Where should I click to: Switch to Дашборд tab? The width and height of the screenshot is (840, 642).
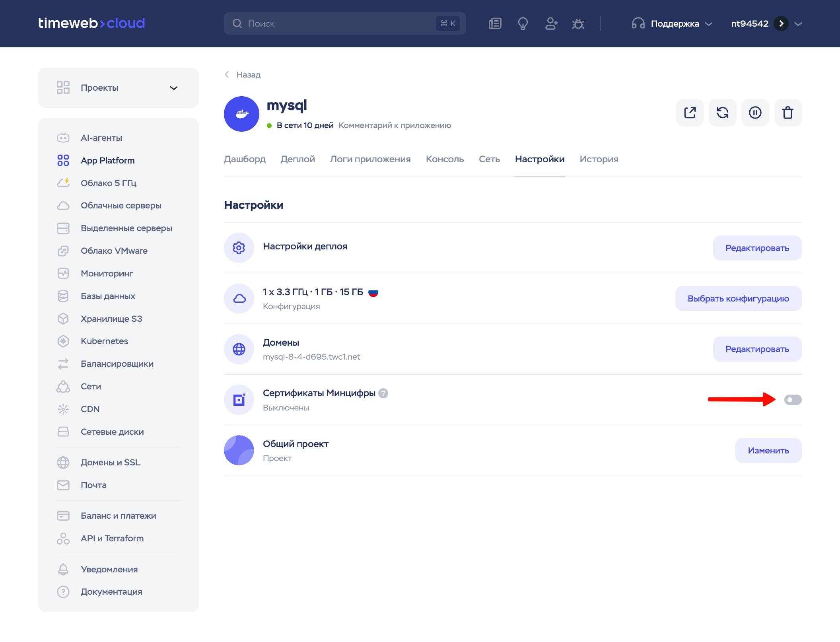(x=245, y=159)
